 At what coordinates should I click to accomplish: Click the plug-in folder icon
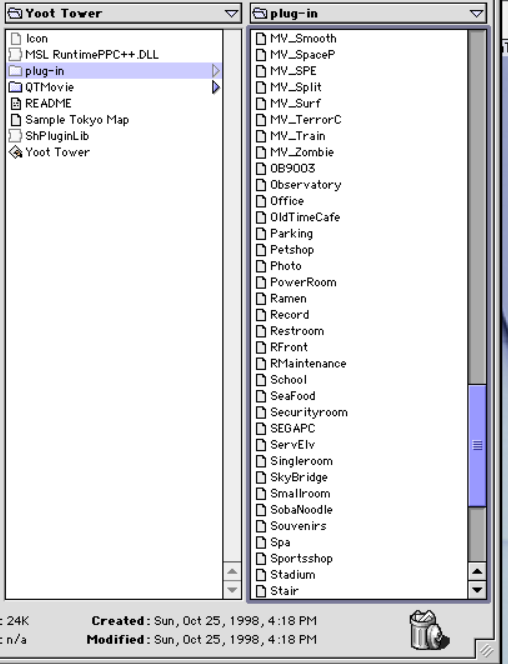click(x=15, y=71)
